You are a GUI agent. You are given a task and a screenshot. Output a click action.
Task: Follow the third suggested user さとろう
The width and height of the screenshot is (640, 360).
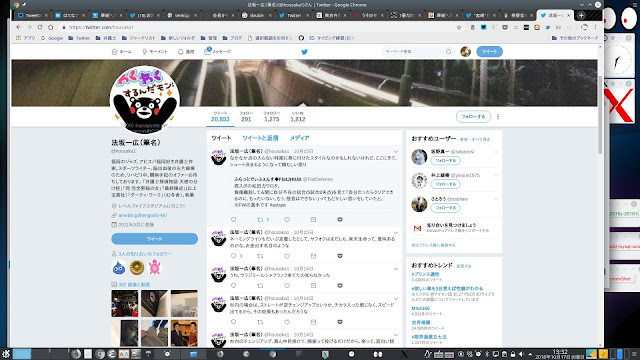click(445, 208)
